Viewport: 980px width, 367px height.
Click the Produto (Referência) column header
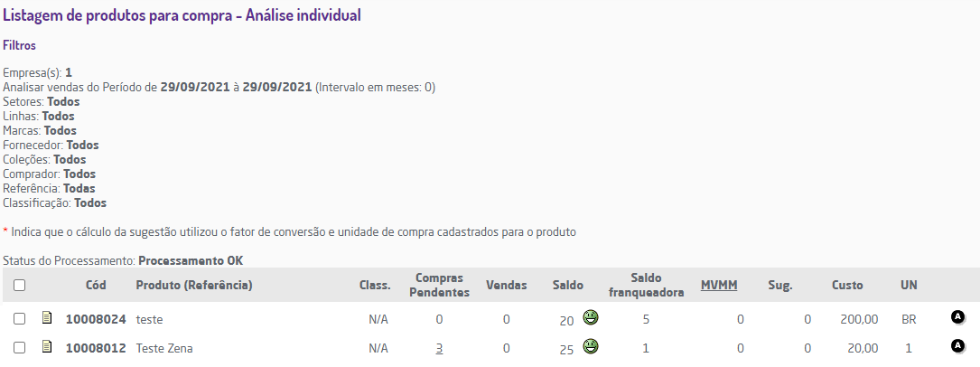click(193, 286)
